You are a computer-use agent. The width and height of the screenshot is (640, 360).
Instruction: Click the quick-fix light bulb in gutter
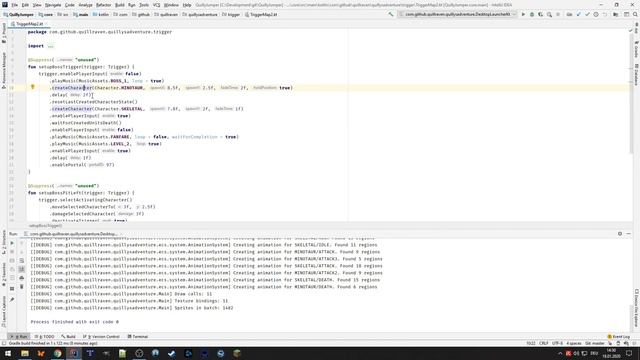(x=33, y=87)
